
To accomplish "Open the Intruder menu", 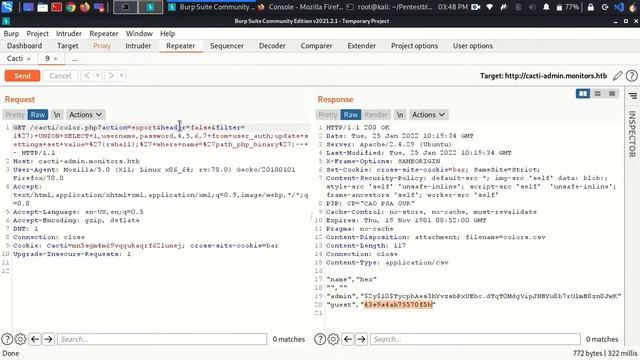I will (x=69, y=33).
